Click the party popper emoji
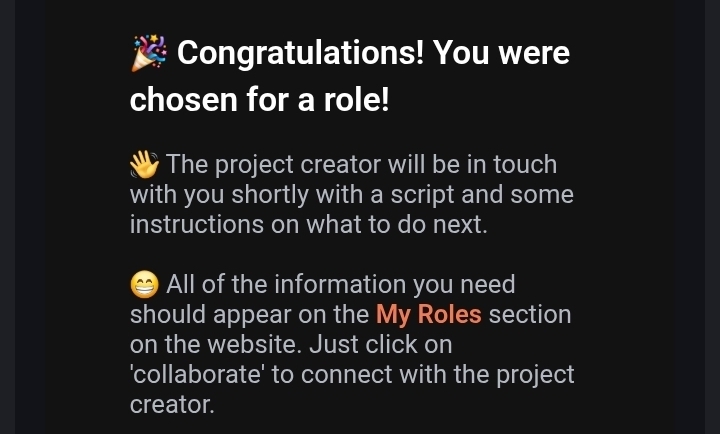Screen dimensions: 720x434 [149, 53]
